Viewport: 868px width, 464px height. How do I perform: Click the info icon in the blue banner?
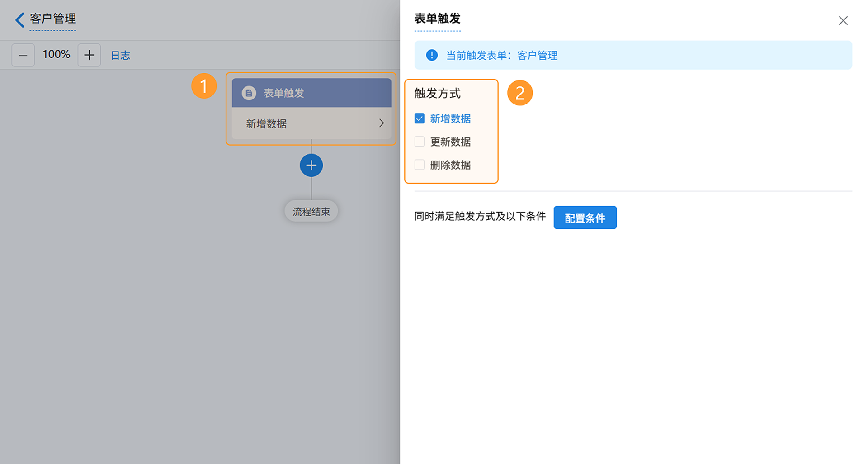click(432, 55)
